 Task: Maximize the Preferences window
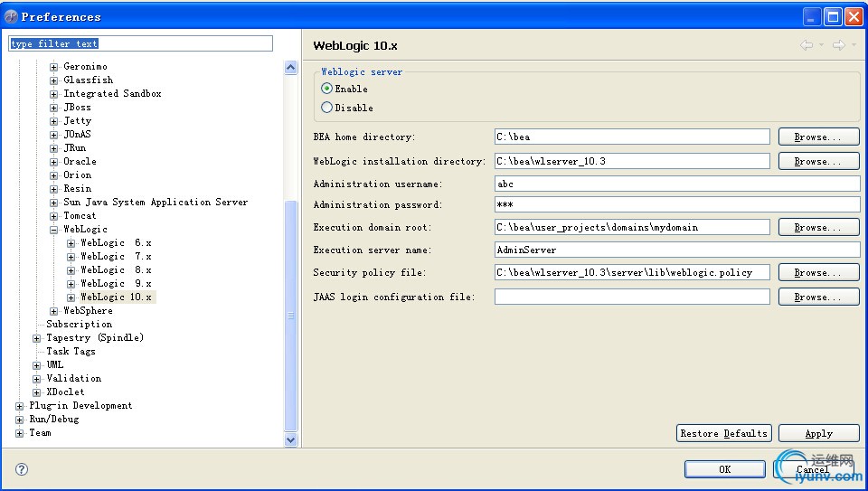(x=833, y=17)
